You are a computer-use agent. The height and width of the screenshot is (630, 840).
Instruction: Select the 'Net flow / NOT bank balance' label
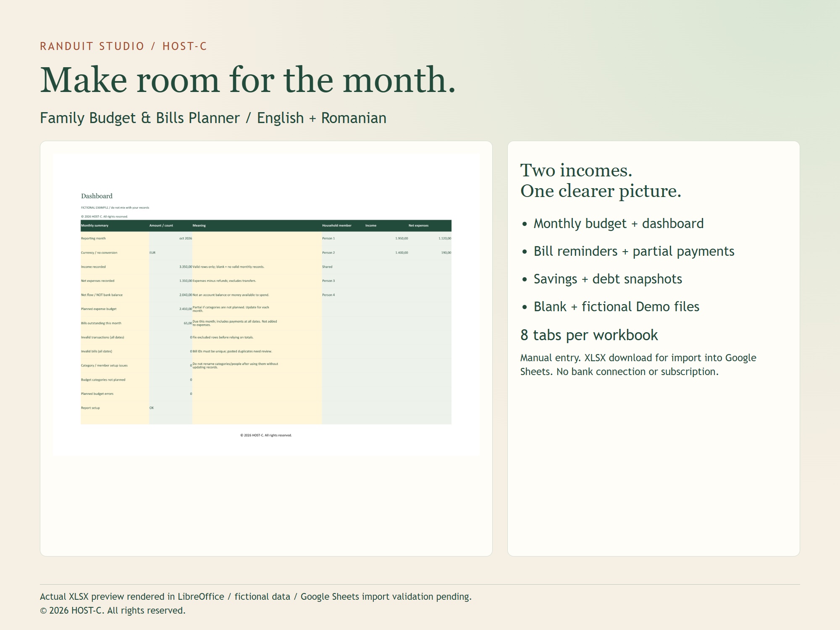pos(102,295)
